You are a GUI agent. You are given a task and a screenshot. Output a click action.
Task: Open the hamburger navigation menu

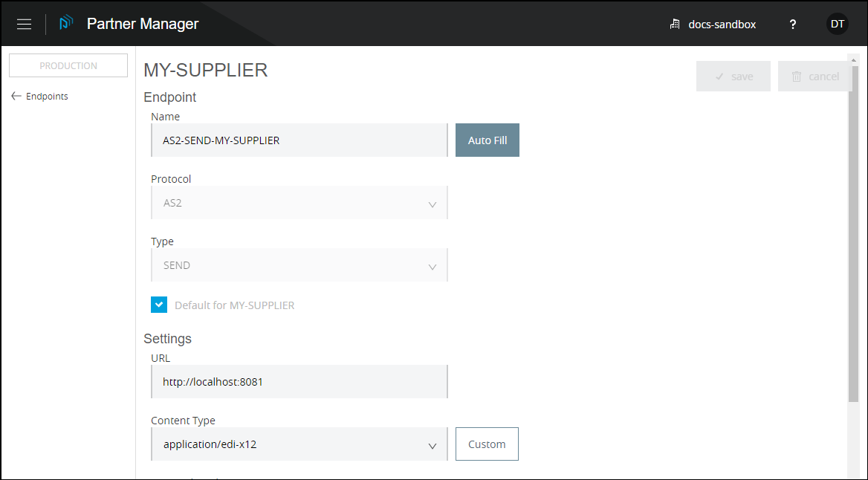pos(24,23)
